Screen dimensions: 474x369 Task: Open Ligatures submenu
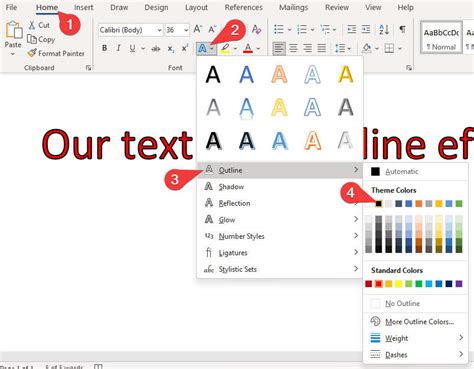(279, 253)
